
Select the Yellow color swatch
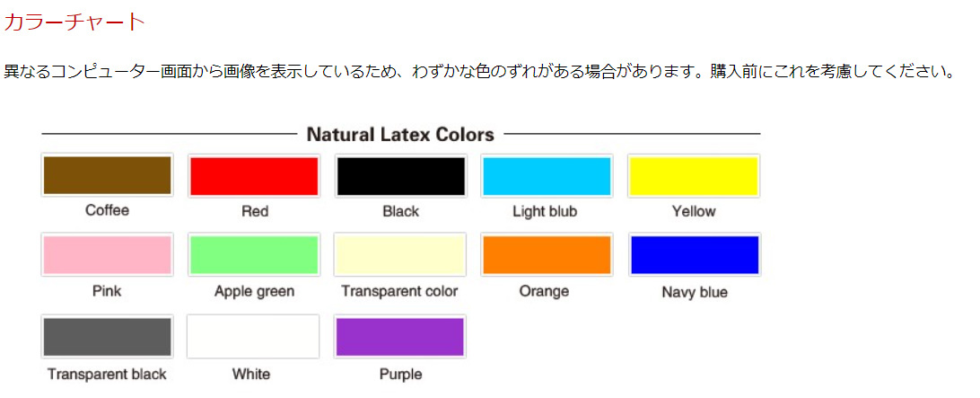click(694, 176)
